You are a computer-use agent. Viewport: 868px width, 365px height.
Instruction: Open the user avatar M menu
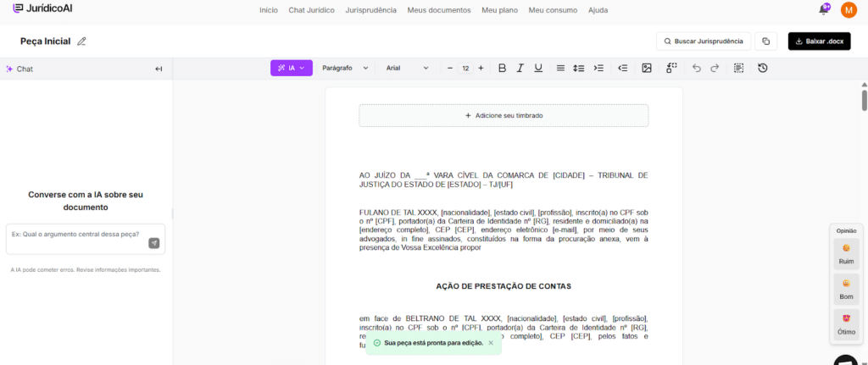click(x=848, y=10)
